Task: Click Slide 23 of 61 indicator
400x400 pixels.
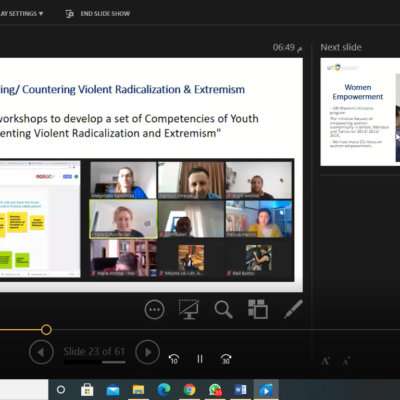Action: pos(94,351)
